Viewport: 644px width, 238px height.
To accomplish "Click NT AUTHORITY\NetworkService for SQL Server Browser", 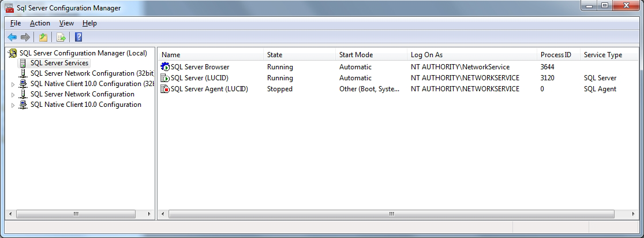I will [x=460, y=66].
